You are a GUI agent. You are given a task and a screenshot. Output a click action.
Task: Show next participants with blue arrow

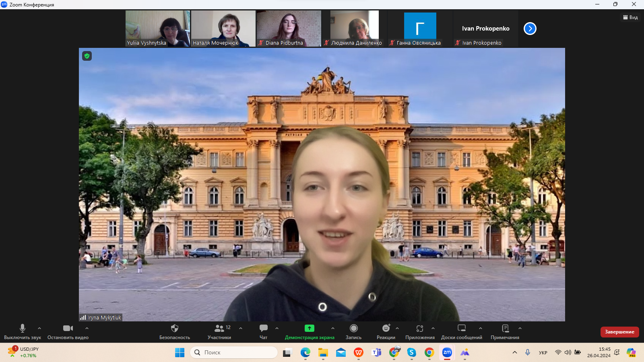click(x=530, y=29)
